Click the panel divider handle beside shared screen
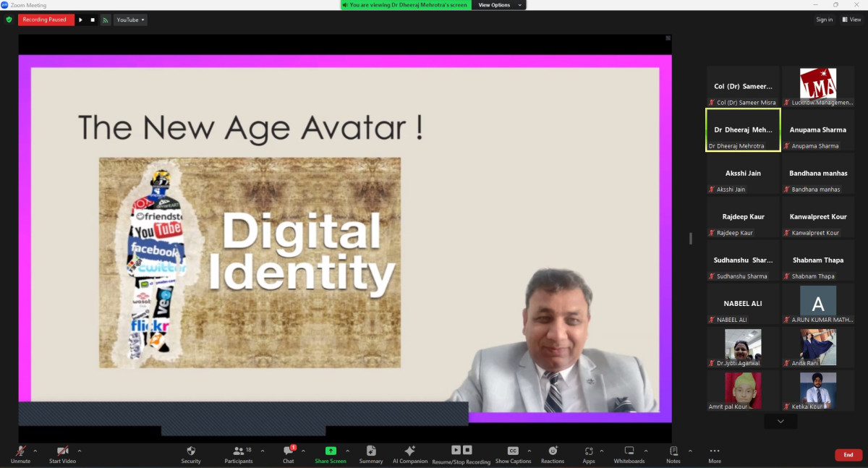The width and height of the screenshot is (868, 468). coord(691,239)
